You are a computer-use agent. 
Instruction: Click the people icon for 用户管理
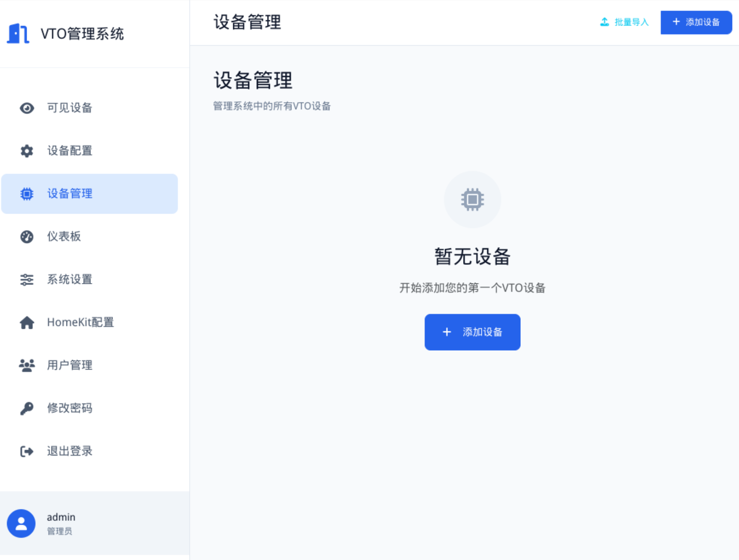point(27,365)
